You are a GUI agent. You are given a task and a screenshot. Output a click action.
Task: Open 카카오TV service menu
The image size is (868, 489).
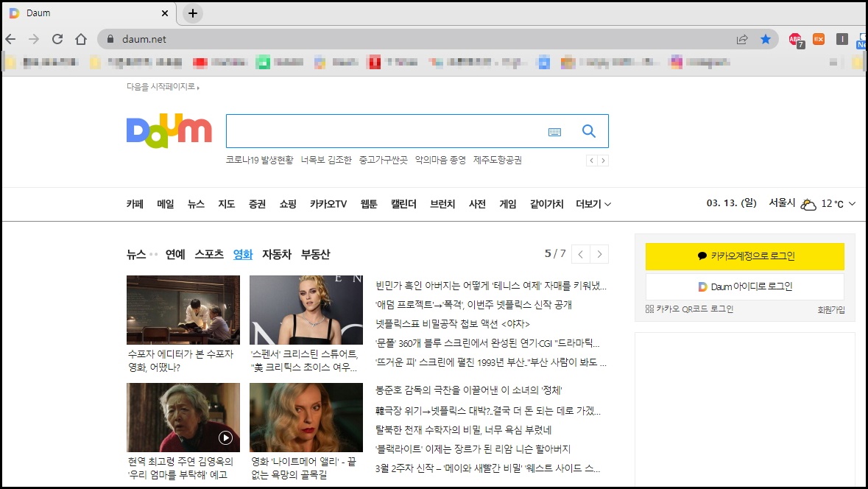328,204
